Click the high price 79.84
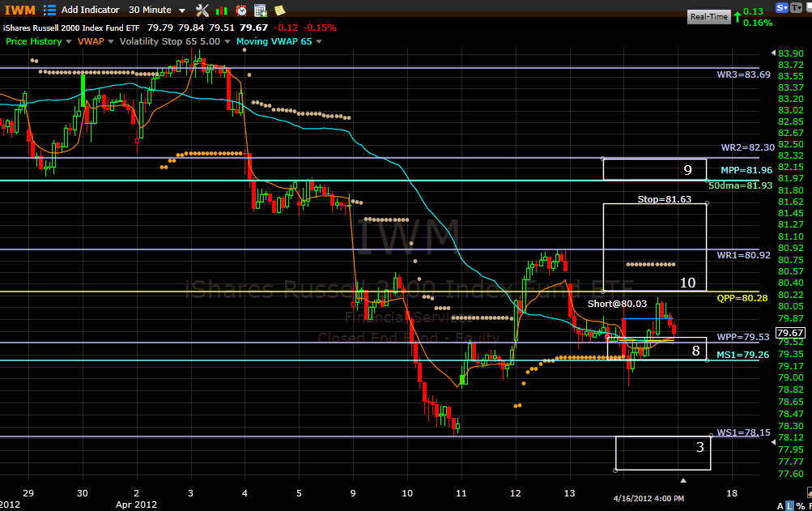812x511 pixels. [x=191, y=28]
